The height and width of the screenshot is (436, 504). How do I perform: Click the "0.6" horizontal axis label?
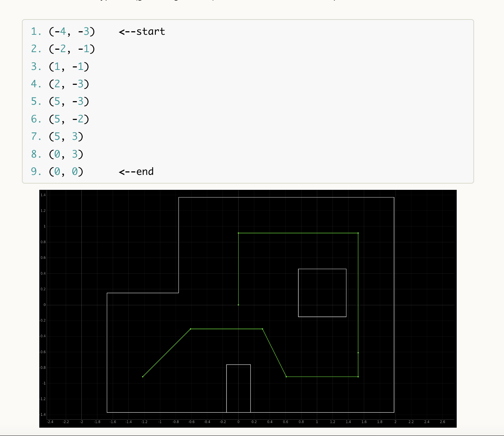pos(286,422)
